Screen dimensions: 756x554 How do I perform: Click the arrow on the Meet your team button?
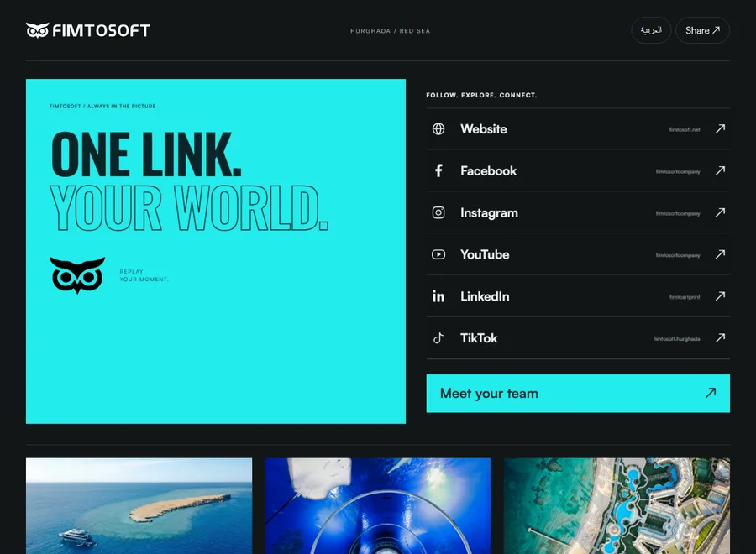(710, 393)
